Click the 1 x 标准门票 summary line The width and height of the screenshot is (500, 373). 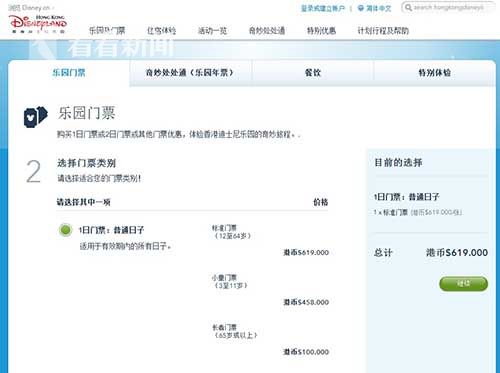pyautogui.click(x=418, y=212)
